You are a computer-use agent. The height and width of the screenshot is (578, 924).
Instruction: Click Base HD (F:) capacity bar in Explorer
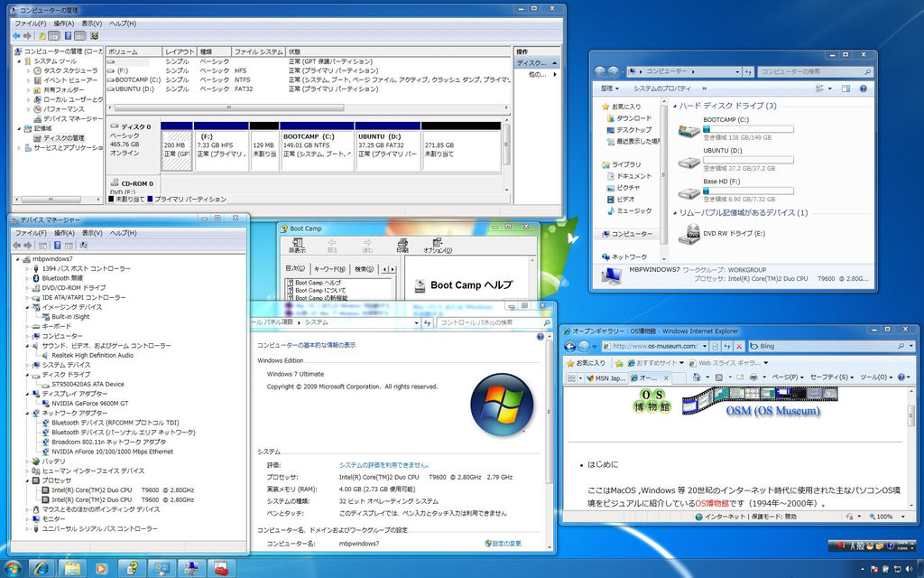[x=748, y=191]
